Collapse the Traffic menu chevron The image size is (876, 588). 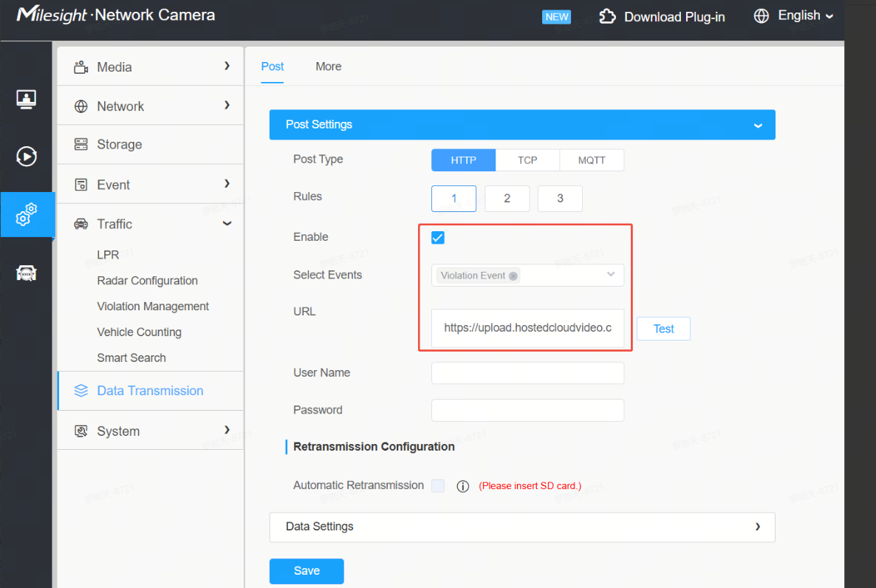point(227,224)
